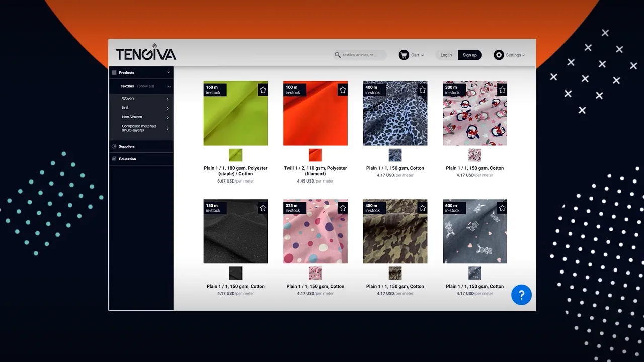Favorite the 325 m polka dot fabric
Image resolution: width=644 pixels, height=362 pixels.
coord(343,208)
